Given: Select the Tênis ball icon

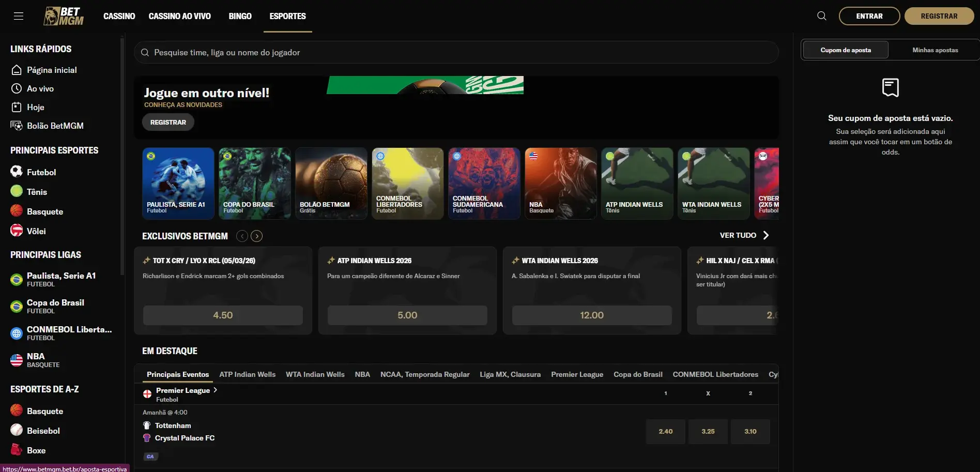Looking at the screenshot, I should (x=17, y=191).
